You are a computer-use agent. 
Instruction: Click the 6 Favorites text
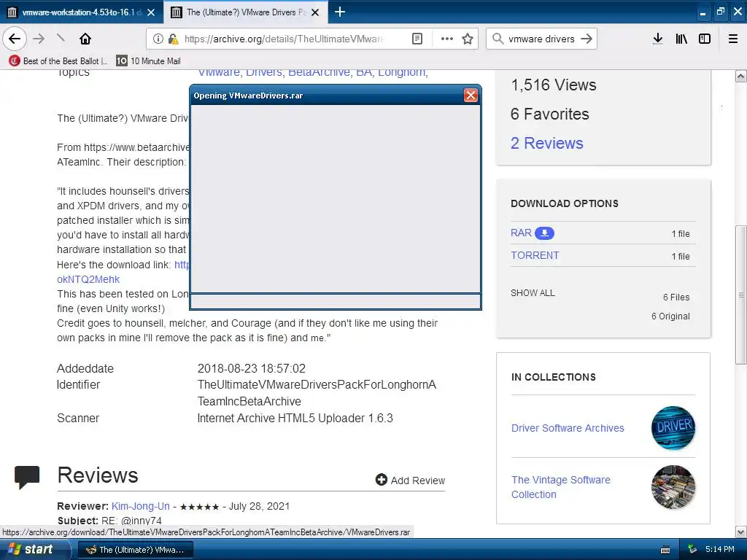(x=550, y=114)
